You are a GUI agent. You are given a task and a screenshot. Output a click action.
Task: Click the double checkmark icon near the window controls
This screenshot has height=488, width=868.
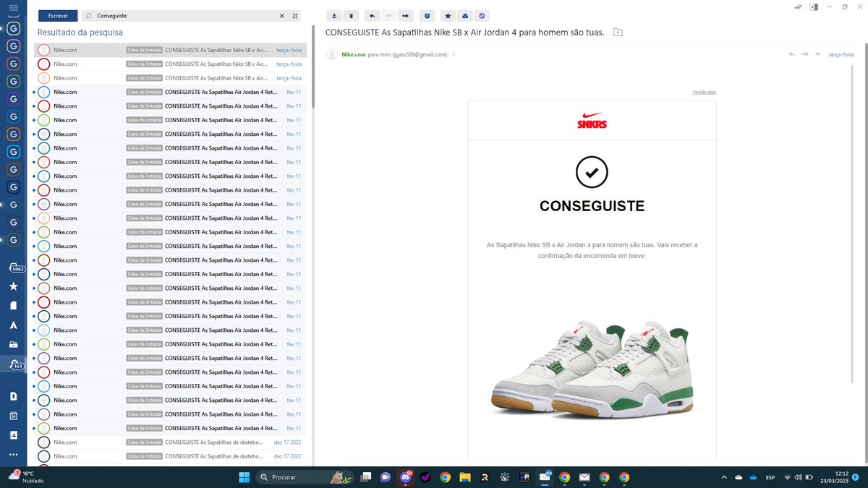tap(798, 7)
